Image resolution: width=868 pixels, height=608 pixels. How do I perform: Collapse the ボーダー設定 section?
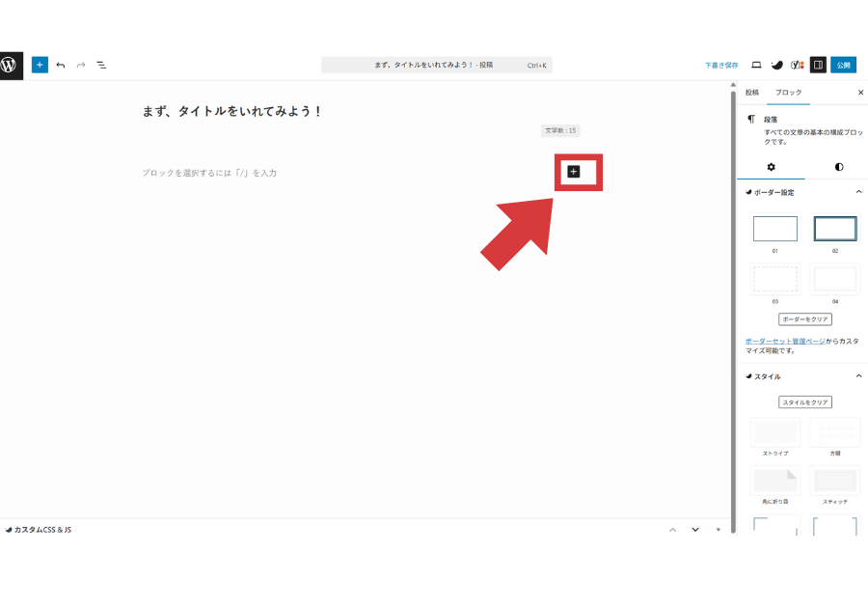tap(858, 192)
